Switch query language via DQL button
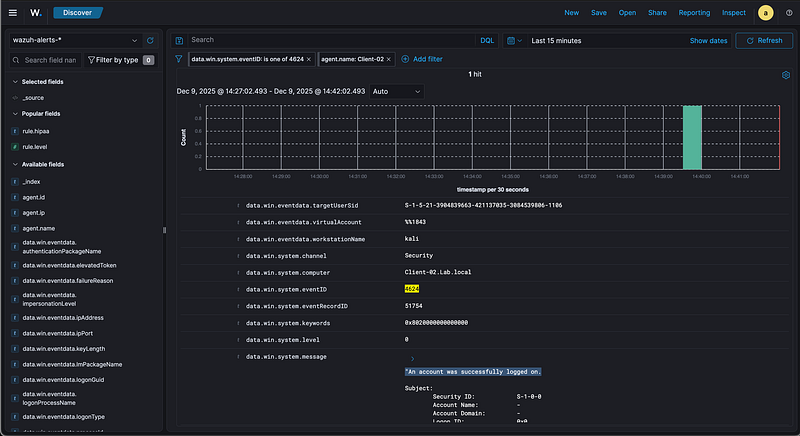Image resolution: width=800 pixels, height=436 pixels. click(x=487, y=40)
